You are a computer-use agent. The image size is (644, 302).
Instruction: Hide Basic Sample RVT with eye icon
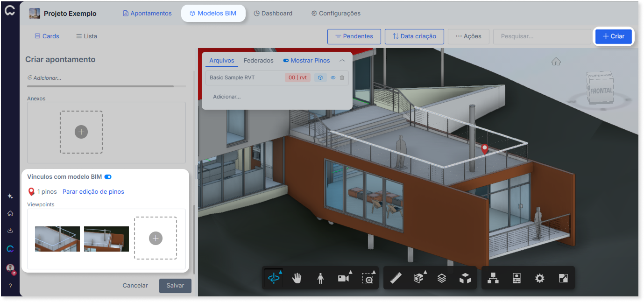[x=333, y=78]
